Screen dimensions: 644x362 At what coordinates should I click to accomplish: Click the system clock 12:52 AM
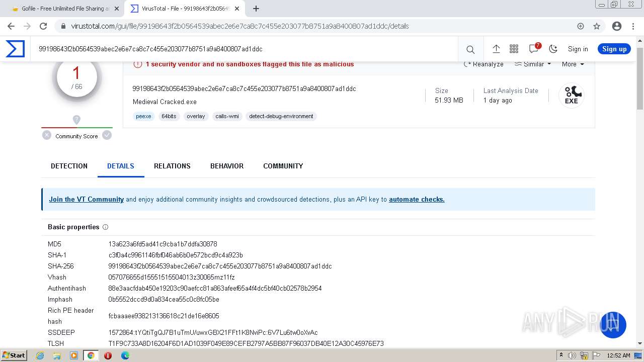pyautogui.click(x=618, y=355)
